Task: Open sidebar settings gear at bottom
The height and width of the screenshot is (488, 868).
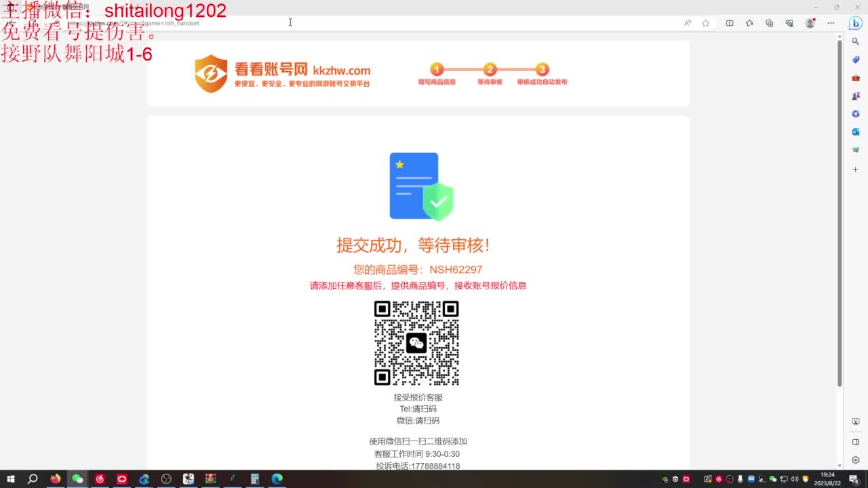Action: pyautogui.click(x=856, y=460)
